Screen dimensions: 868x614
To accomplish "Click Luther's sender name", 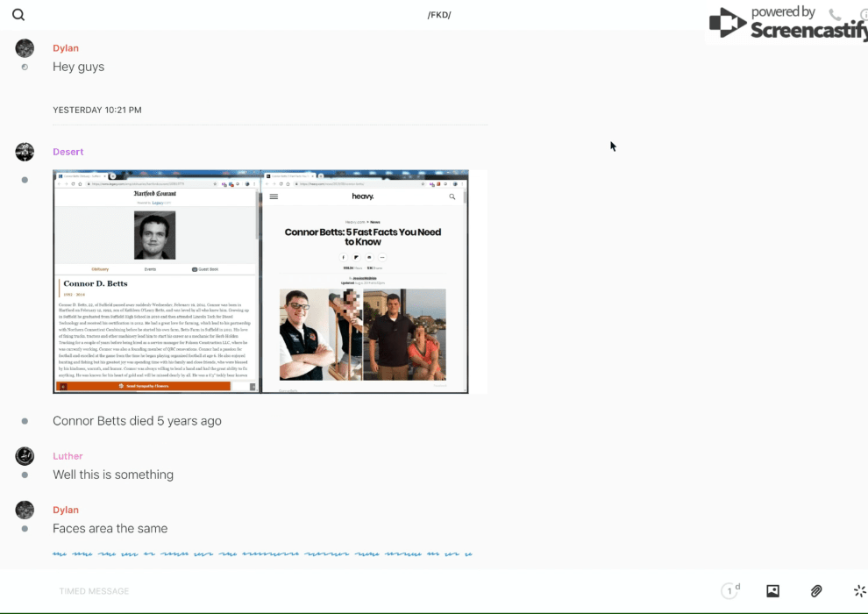I will 68,456.
